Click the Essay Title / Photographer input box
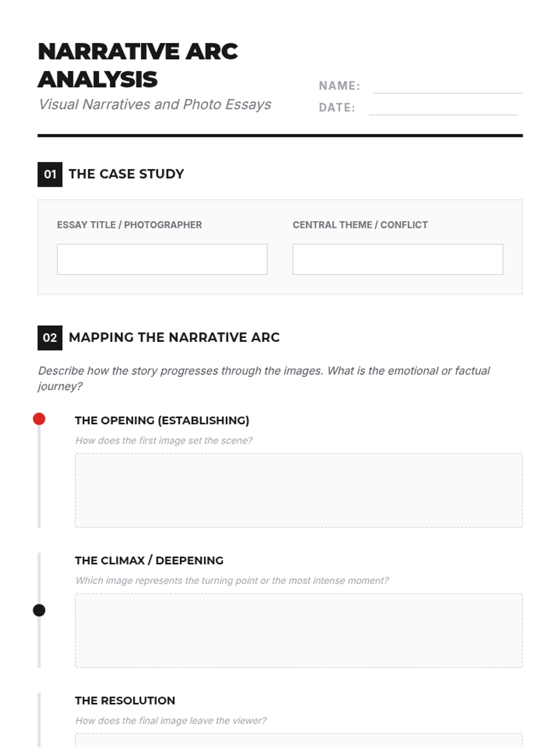The width and height of the screenshot is (560, 747). [x=162, y=259]
